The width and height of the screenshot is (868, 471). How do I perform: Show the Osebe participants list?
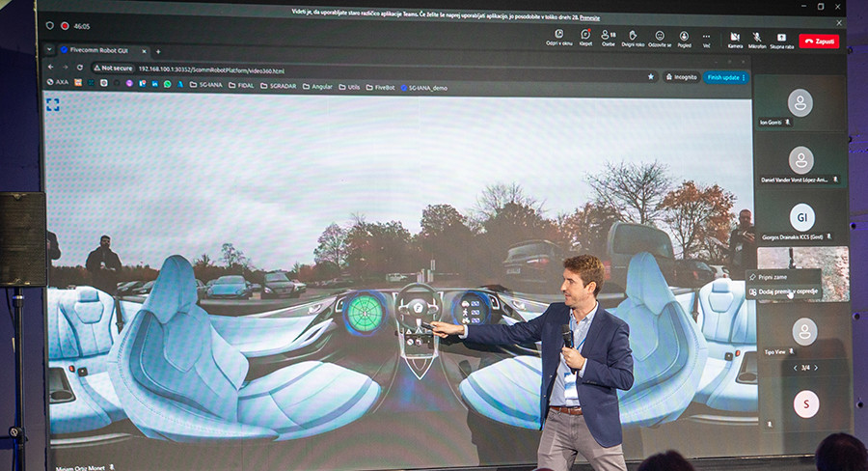[x=608, y=38]
